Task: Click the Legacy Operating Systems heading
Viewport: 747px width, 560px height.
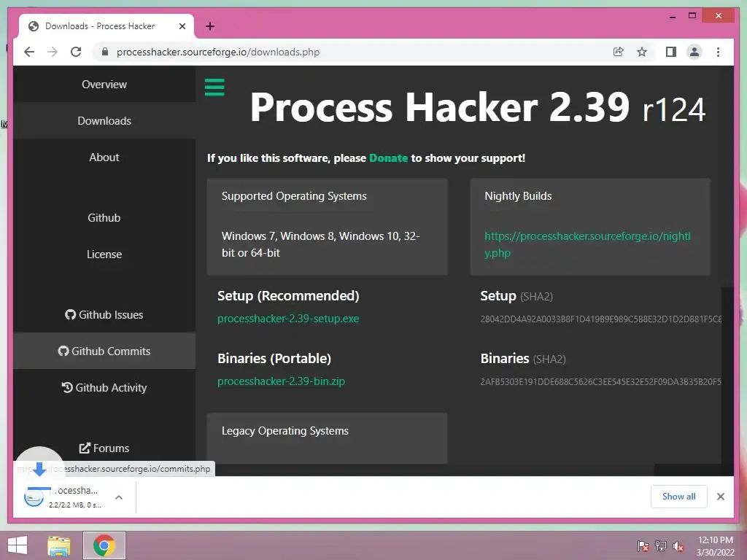Action: tap(285, 431)
